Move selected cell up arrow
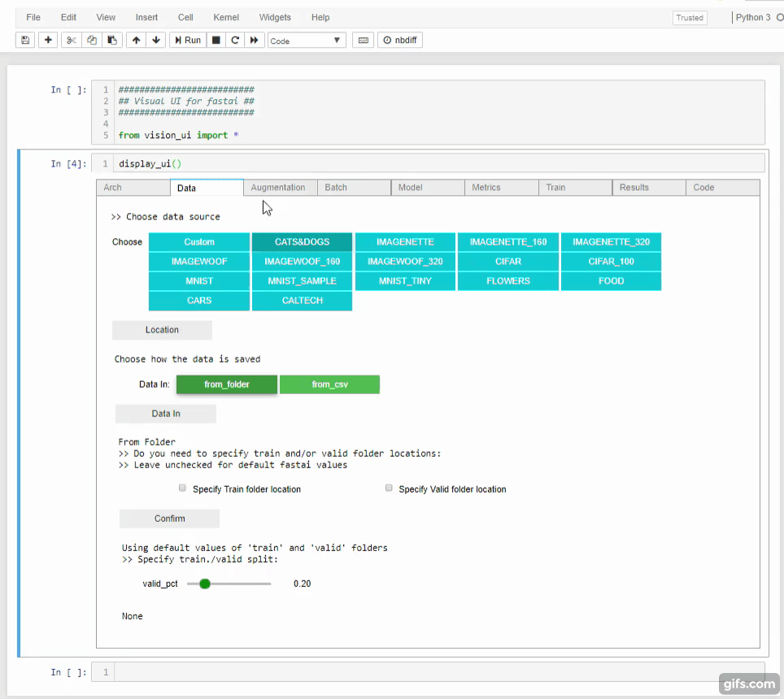Screen dimensions: 784x699 coord(136,41)
